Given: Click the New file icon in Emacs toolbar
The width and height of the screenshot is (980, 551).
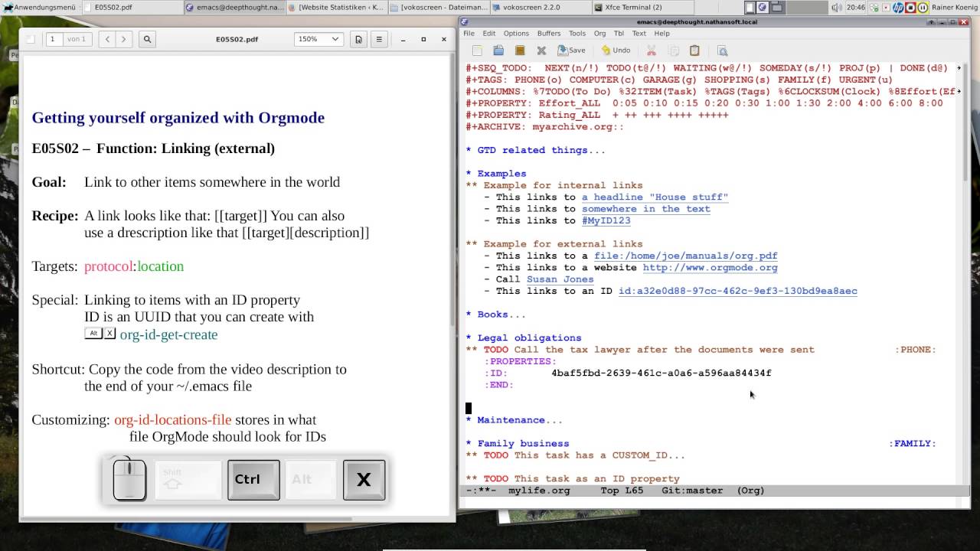Looking at the screenshot, I should pyautogui.click(x=477, y=51).
